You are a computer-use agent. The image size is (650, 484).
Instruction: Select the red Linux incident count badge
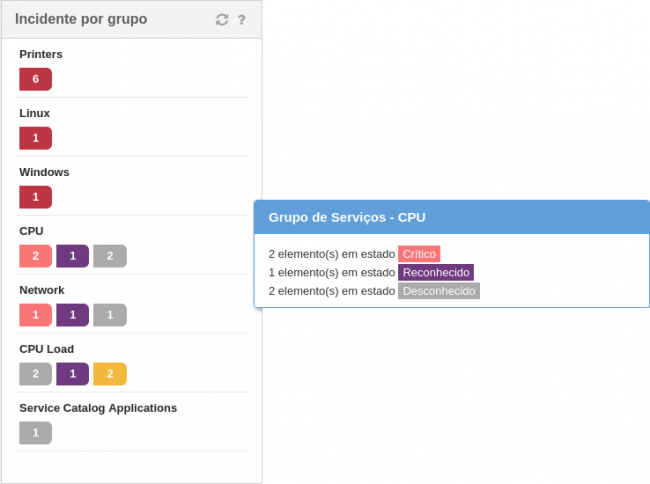pos(35,138)
